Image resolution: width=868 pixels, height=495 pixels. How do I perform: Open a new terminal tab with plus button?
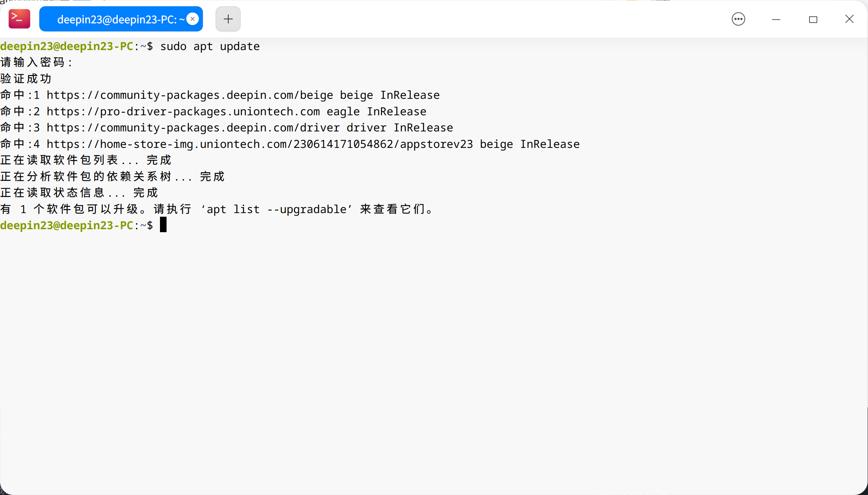pos(228,19)
